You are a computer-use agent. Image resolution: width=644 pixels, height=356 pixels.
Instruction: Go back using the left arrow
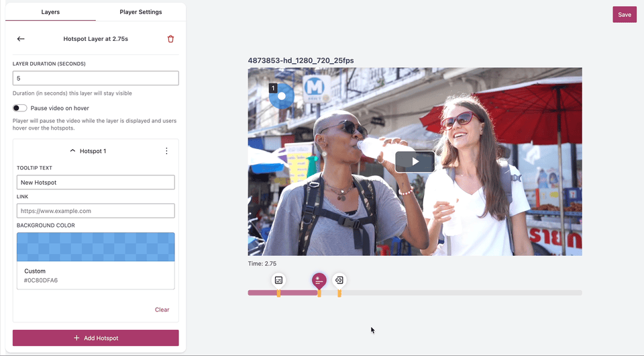(21, 39)
